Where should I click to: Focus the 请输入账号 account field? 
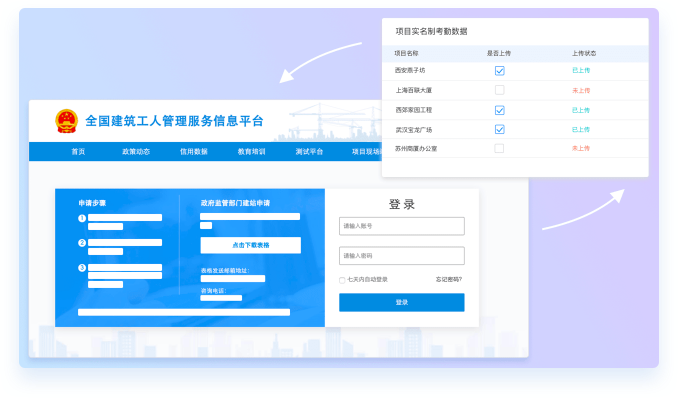click(402, 226)
